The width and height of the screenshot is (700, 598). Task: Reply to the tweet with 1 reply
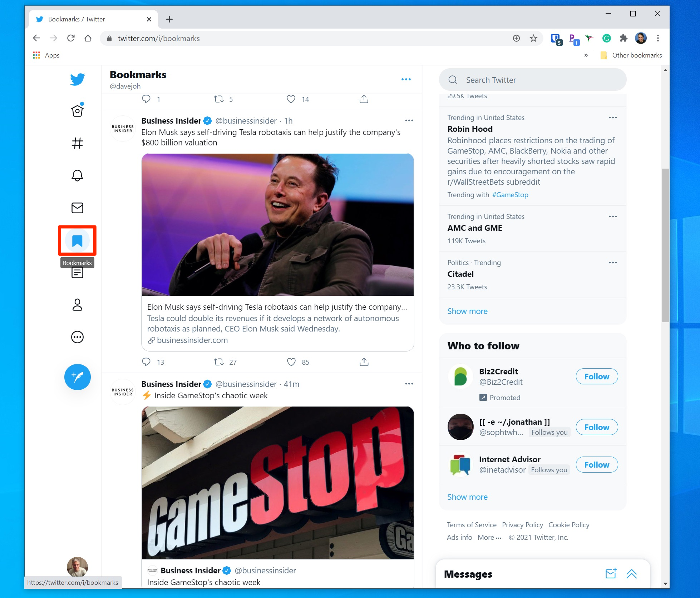point(146,99)
